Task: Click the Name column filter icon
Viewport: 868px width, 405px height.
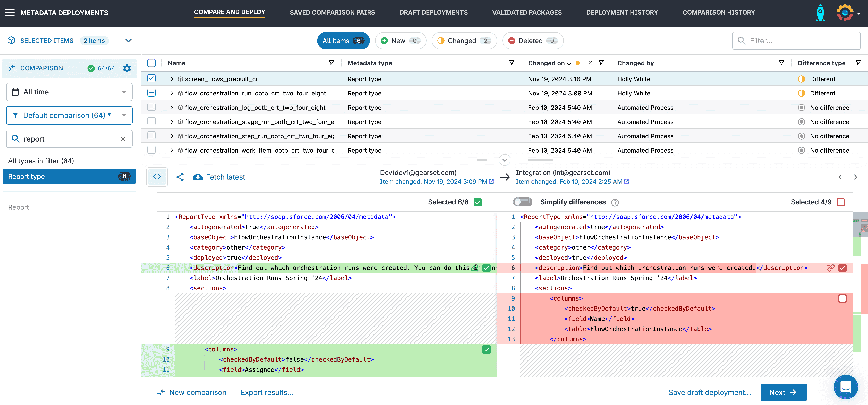Action: (x=331, y=63)
